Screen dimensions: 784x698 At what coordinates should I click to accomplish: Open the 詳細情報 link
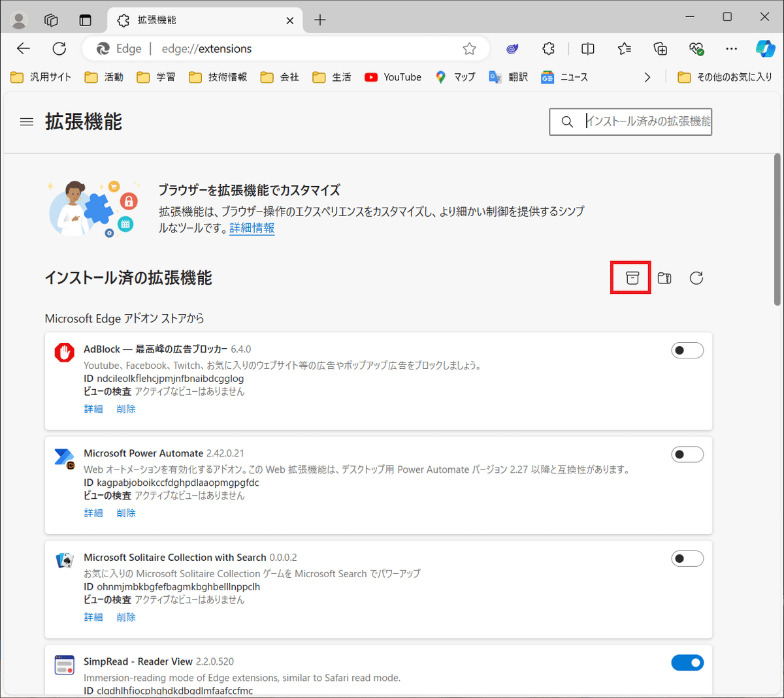(x=252, y=228)
